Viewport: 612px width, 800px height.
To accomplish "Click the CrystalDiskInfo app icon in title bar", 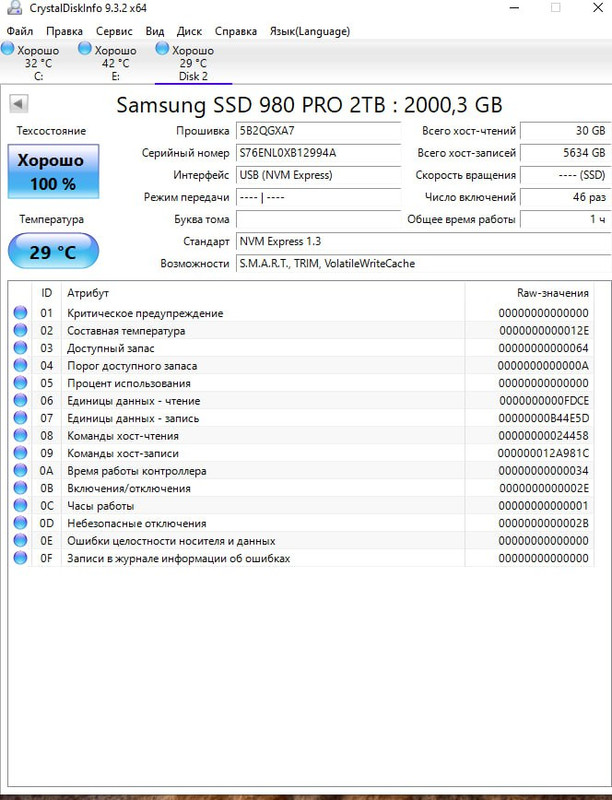I will 15,8.
